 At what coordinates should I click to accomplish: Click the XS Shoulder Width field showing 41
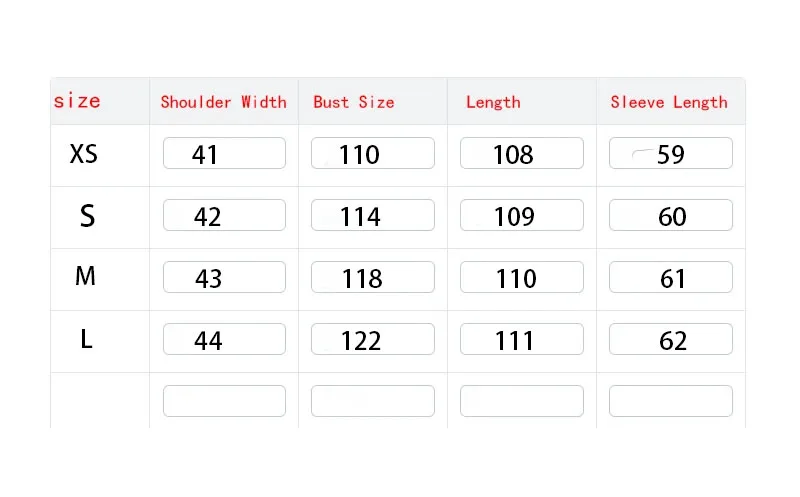coord(224,153)
